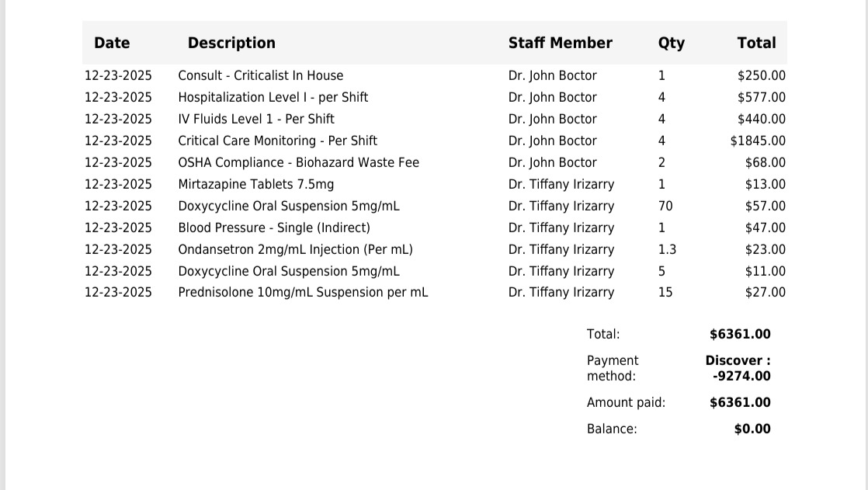Click the Date column header

(112, 43)
